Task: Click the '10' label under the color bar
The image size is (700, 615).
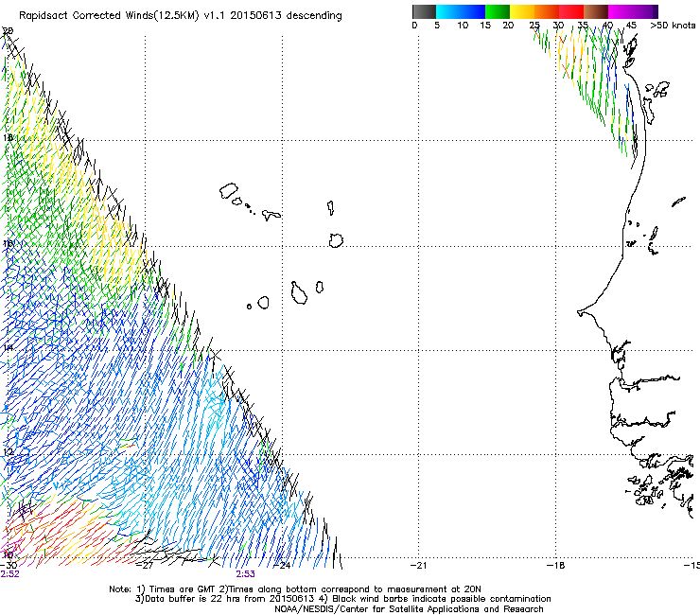Action: [x=463, y=26]
